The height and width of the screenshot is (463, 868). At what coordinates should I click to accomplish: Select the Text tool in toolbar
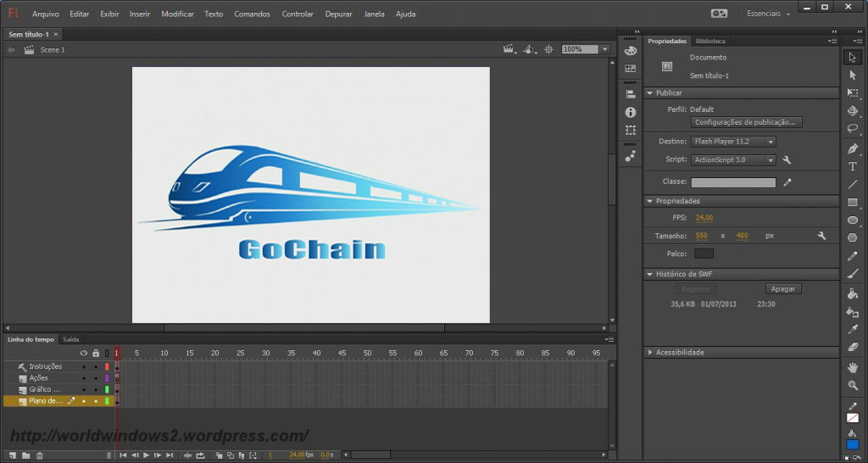point(853,167)
